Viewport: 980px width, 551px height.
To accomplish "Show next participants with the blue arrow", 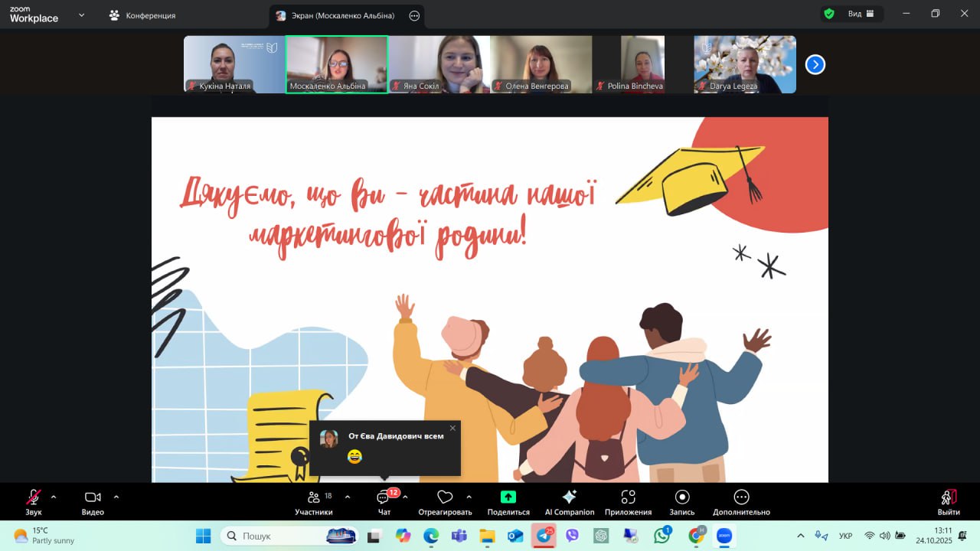I will [815, 65].
